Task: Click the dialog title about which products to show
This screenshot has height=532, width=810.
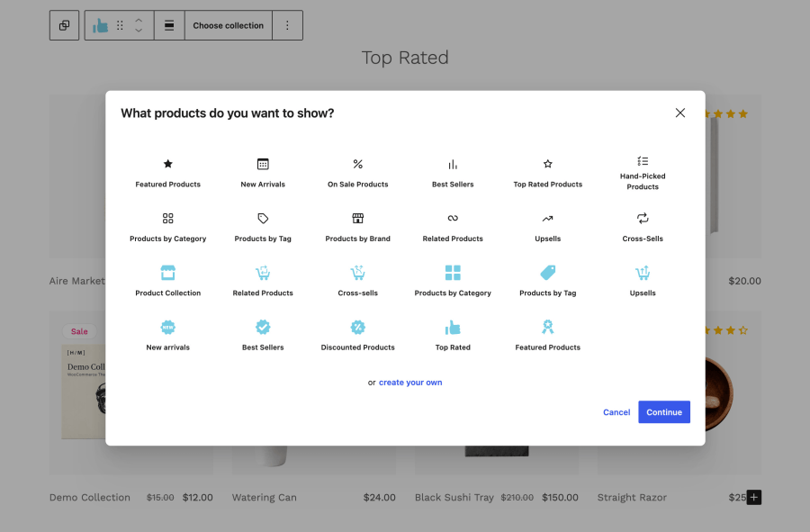Action: point(228,113)
